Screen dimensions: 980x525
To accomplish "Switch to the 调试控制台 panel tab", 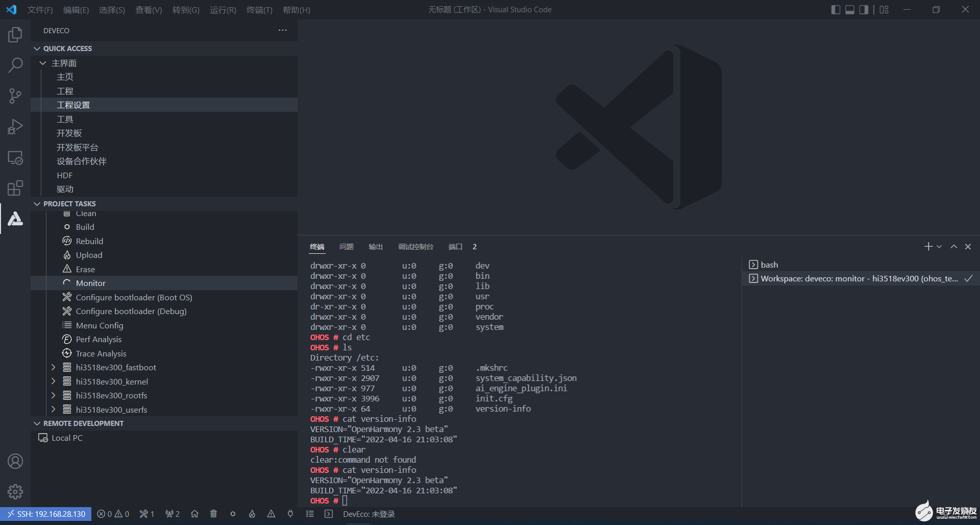I will [415, 247].
